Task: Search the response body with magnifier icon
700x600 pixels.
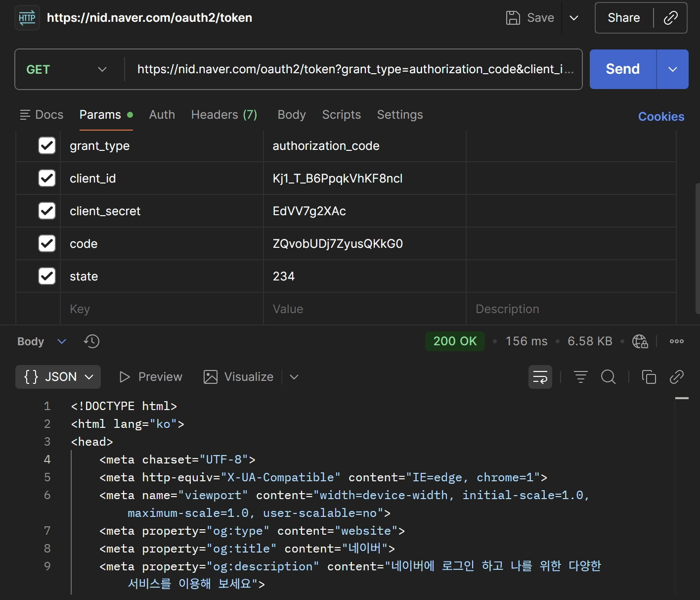Action: [x=608, y=377]
